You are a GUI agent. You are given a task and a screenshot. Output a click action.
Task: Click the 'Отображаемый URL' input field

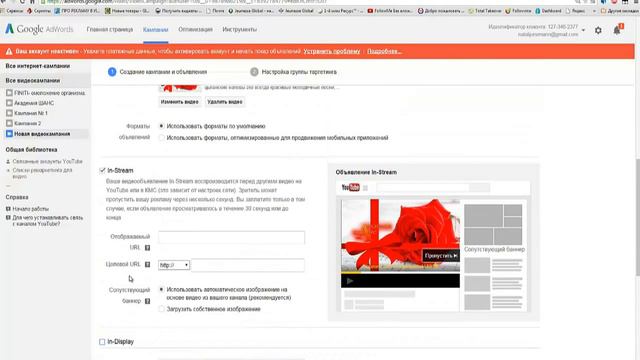click(231, 237)
